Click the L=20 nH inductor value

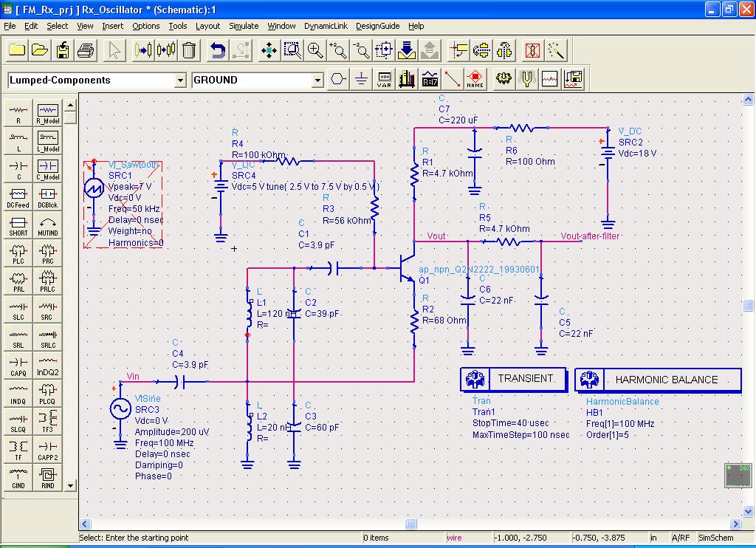click(273, 428)
